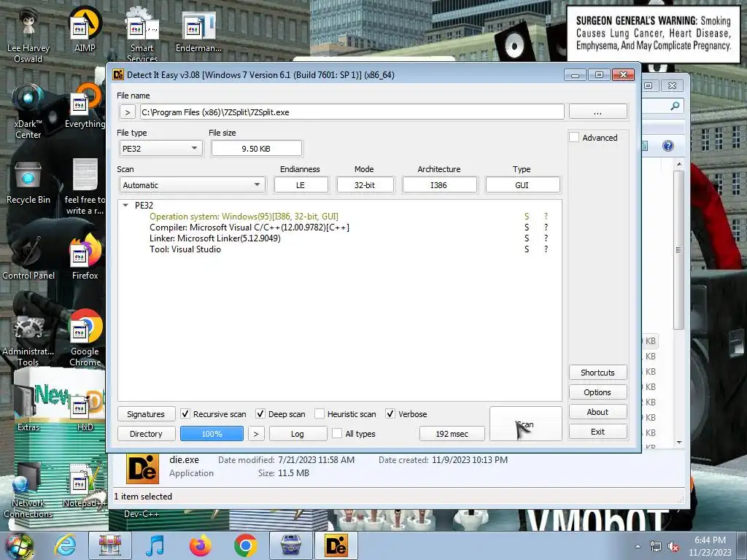The height and width of the screenshot is (560, 747).
Task: Click the Windows Start orb
Action: point(19,545)
